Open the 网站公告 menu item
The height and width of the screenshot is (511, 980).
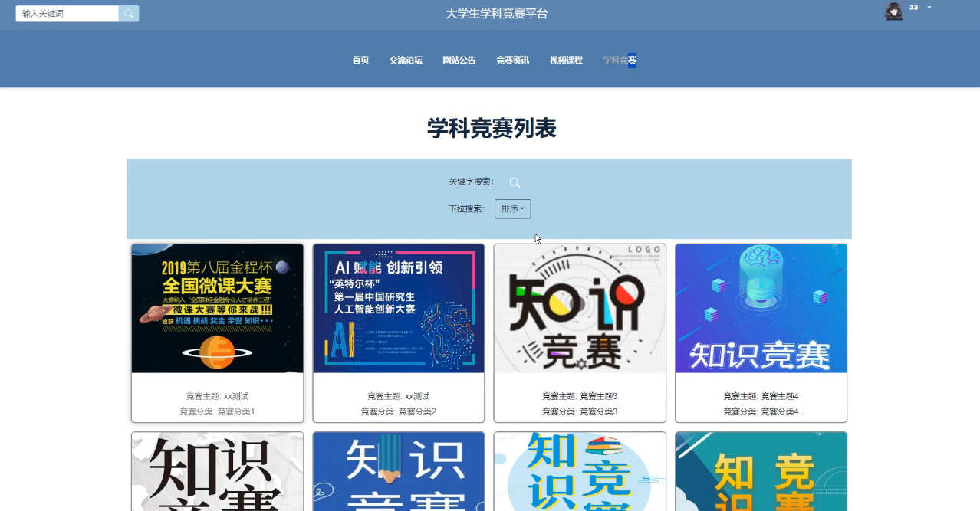point(459,61)
